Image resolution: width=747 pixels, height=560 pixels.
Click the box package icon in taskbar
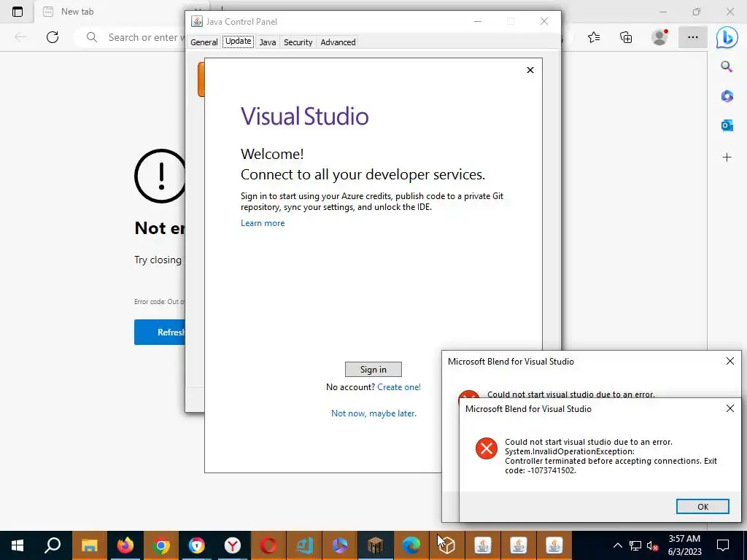click(x=447, y=545)
